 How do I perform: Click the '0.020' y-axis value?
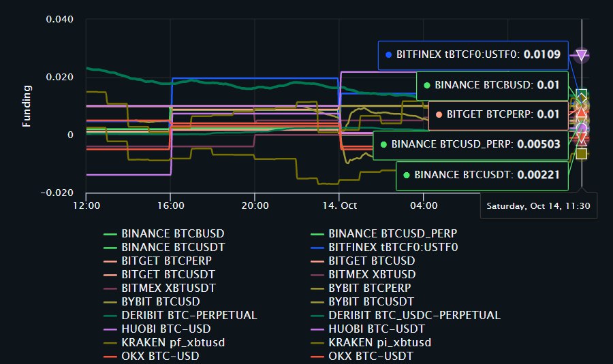pyautogui.click(x=59, y=77)
